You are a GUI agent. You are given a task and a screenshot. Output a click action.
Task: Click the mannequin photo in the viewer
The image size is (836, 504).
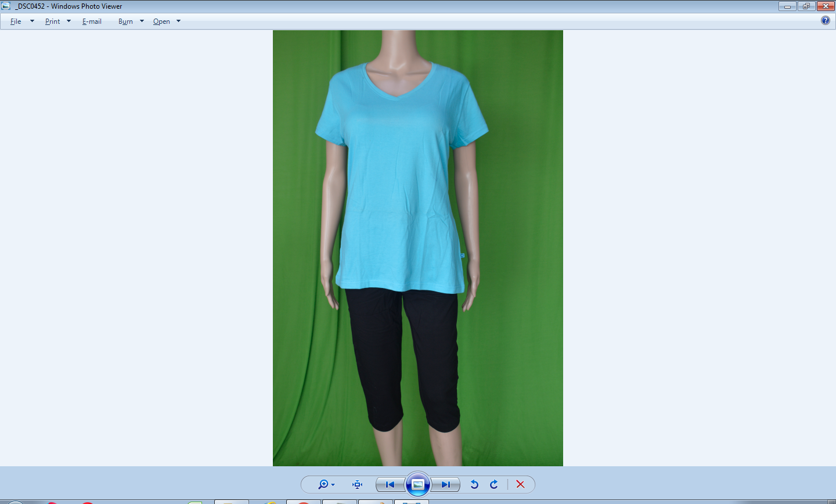click(x=418, y=248)
